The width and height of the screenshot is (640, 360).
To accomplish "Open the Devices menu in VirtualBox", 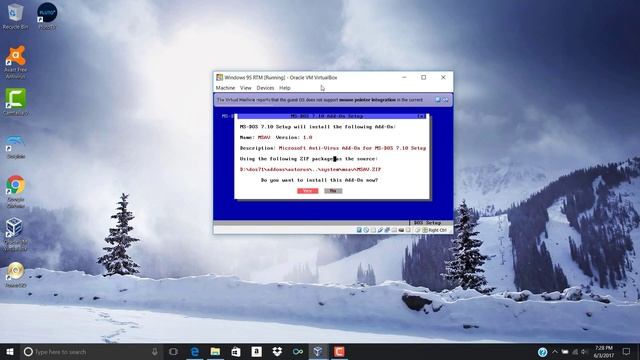I will tap(265, 88).
